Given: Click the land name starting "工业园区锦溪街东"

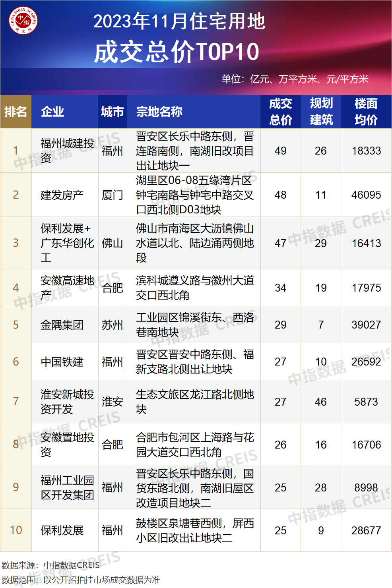Looking at the screenshot, I should 195,325.
